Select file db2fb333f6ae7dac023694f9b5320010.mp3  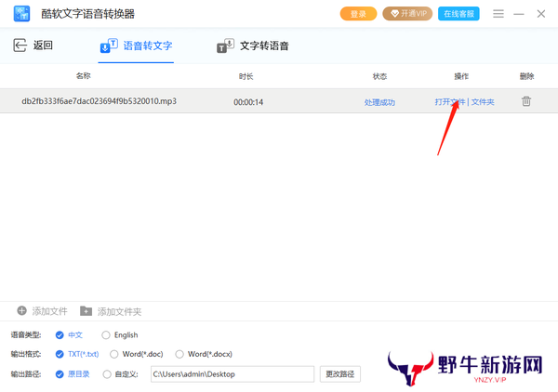pyautogui.click(x=99, y=101)
